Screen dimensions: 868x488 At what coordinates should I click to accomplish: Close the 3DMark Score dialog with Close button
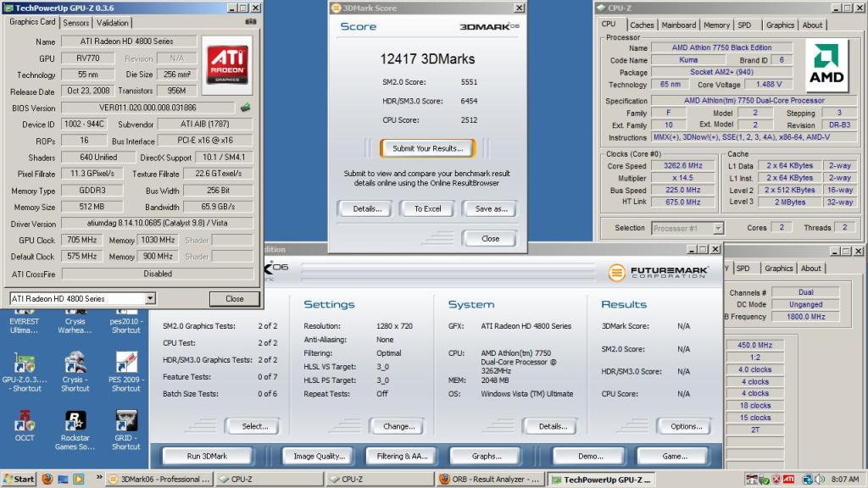(x=490, y=238)
